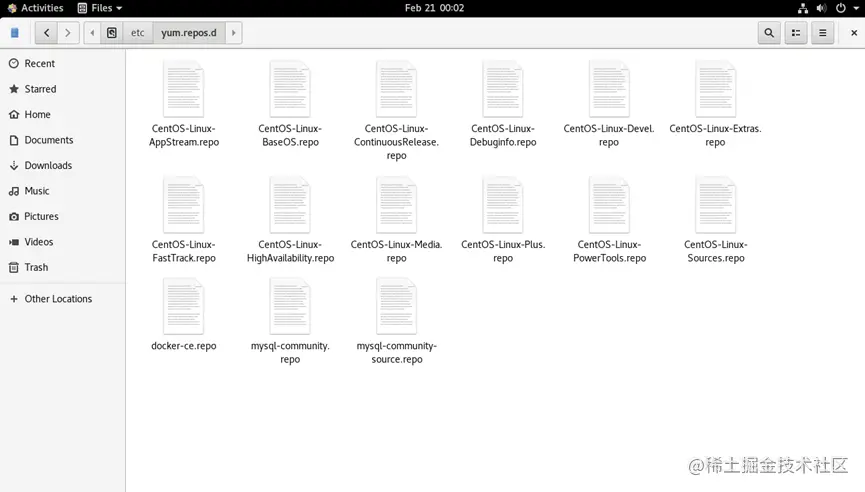Click the root filesystem path icon

111,33
